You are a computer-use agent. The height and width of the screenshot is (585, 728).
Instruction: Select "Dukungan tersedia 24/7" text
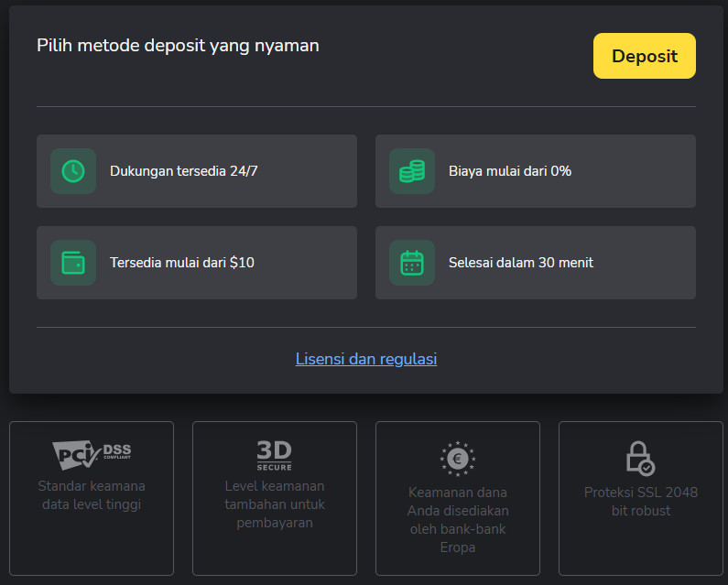(183, 171)
